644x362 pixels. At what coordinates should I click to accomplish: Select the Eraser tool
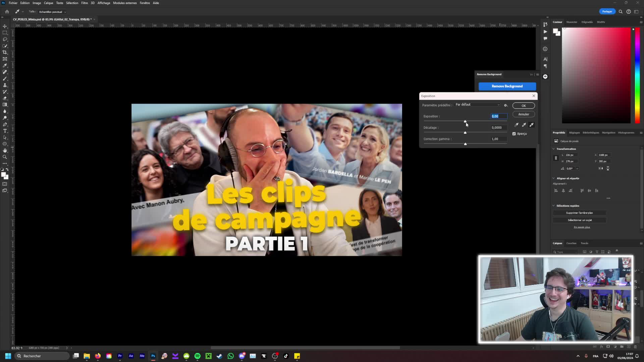click(x=5, y=98)
